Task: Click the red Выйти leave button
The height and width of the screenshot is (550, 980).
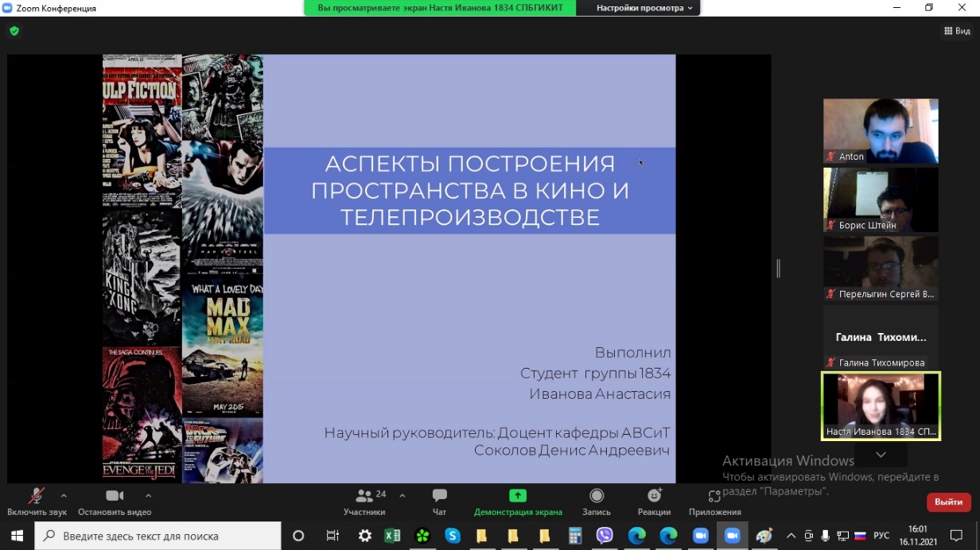Action: point(948,502)
